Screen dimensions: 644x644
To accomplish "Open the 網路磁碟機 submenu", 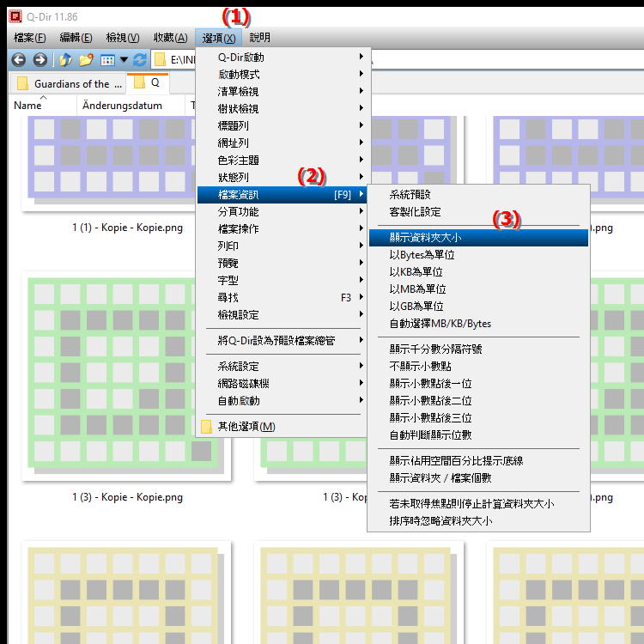I will [283, 384].
